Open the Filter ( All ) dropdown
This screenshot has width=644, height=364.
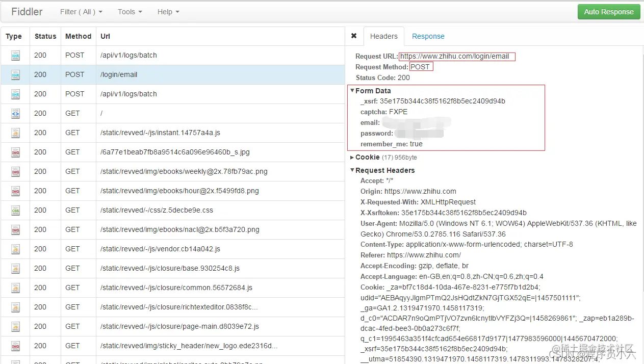(81, 12)
